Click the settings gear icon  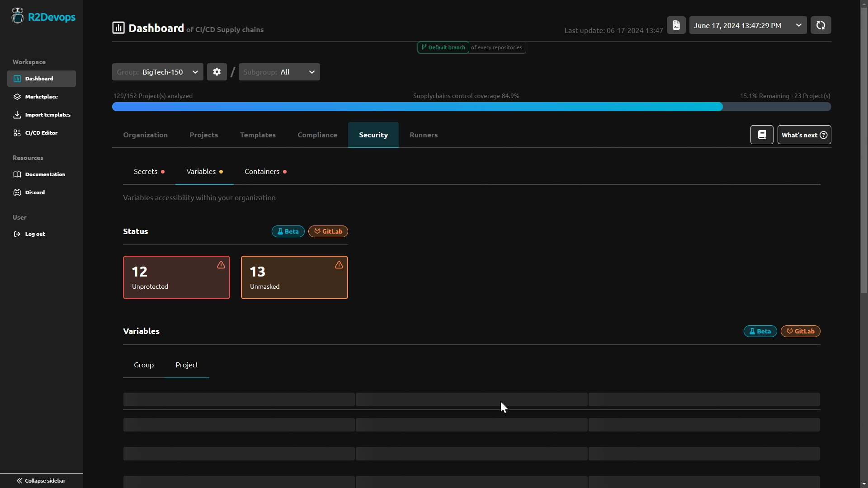pyautogui.click(x=217, y=71)
